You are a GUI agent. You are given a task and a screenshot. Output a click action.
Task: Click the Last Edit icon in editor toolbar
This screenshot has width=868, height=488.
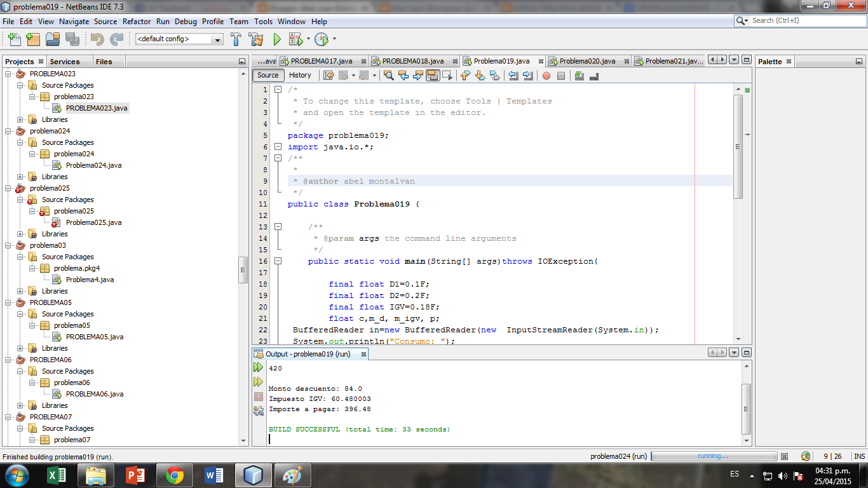pyautogui.click(x=329, y=75)
